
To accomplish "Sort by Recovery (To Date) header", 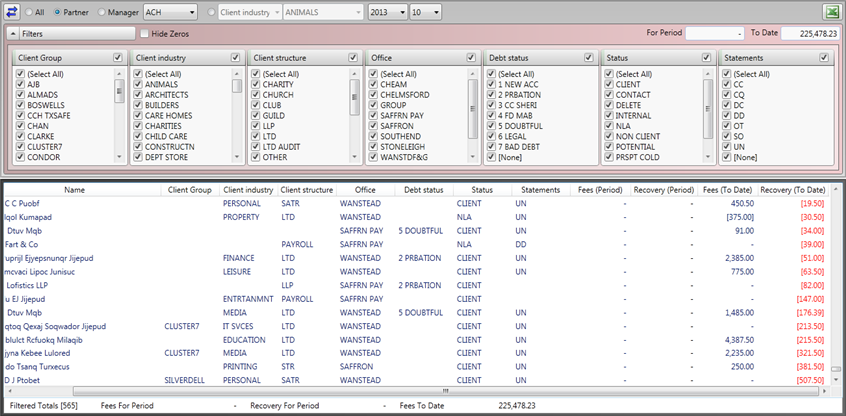I will (x=793, y=190).
